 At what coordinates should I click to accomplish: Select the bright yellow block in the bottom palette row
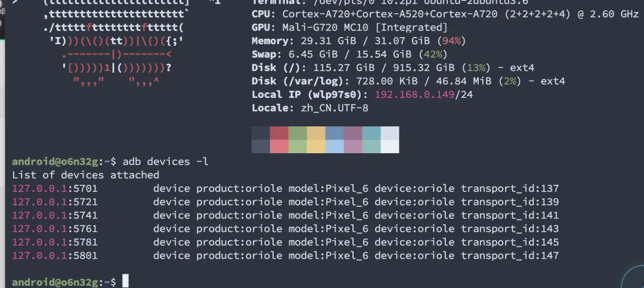tap(316, 146)
